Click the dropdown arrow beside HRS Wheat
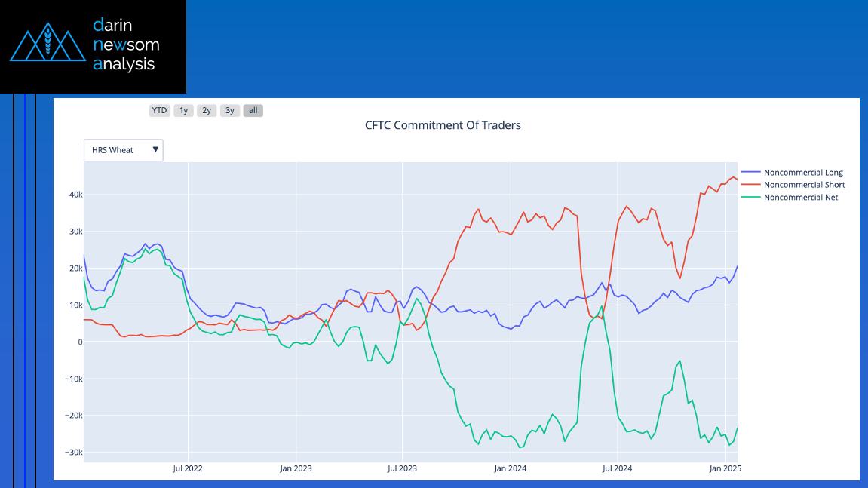Image resolution: width=868 pixels, height=488 pixels. click(x=155, y=149)
